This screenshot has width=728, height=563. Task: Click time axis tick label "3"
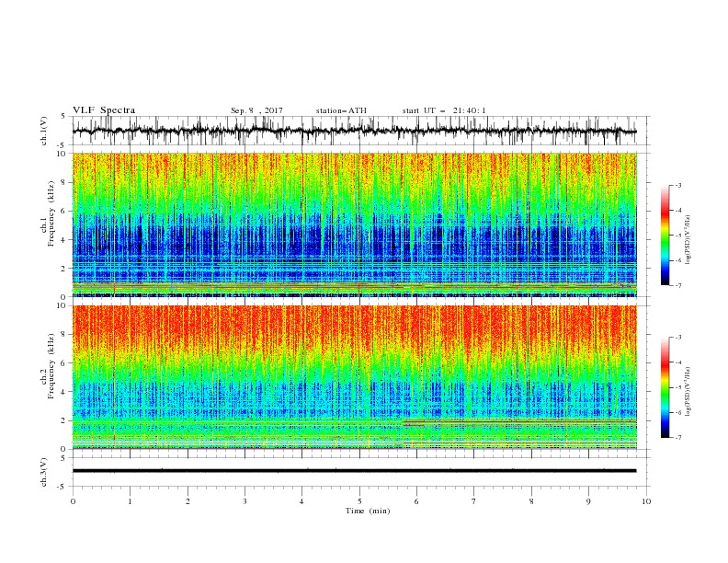245,501
